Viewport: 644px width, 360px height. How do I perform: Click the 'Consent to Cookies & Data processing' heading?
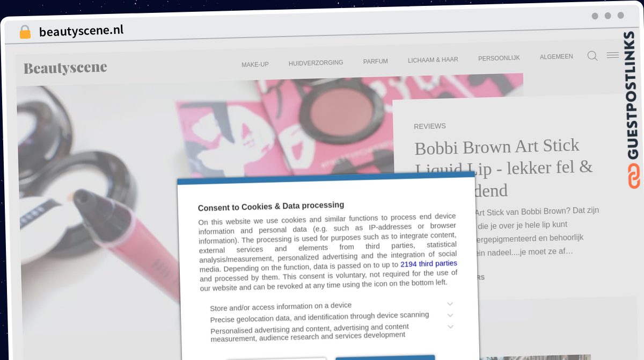click(271, 206)
